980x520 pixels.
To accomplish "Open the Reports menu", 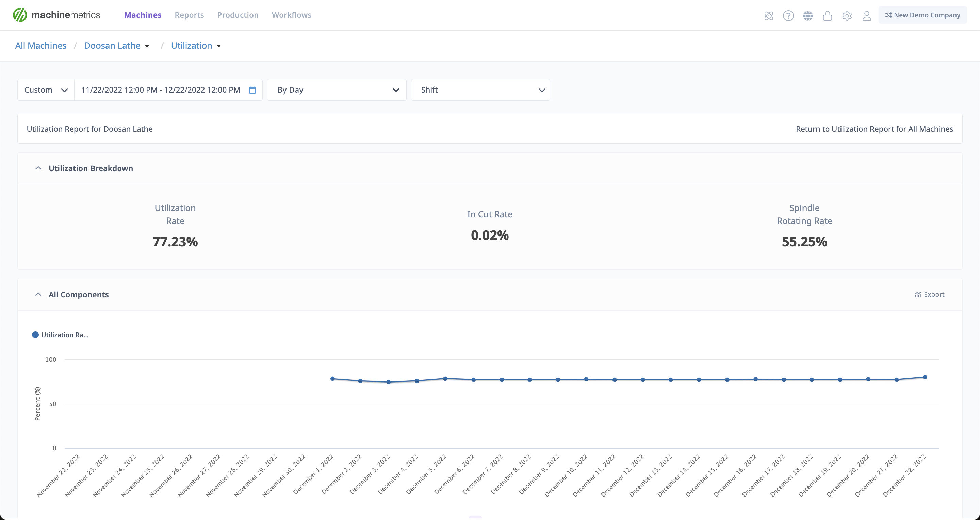I will point(189,15).
